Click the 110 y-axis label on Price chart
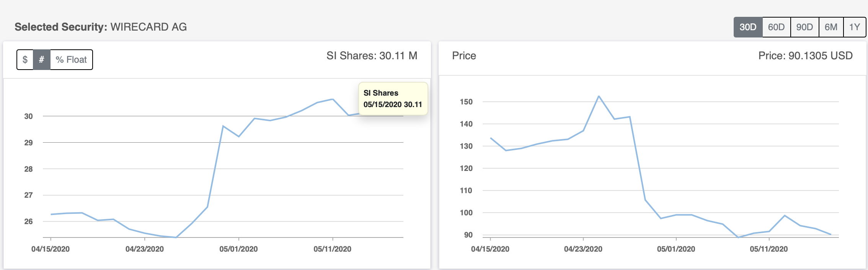 (466, 190)
